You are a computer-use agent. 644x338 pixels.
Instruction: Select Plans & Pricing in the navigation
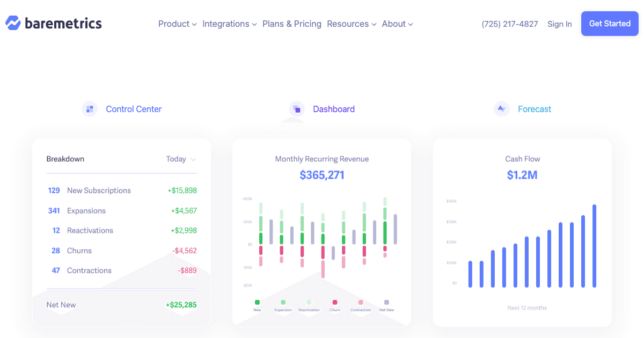tap(292, 24)
